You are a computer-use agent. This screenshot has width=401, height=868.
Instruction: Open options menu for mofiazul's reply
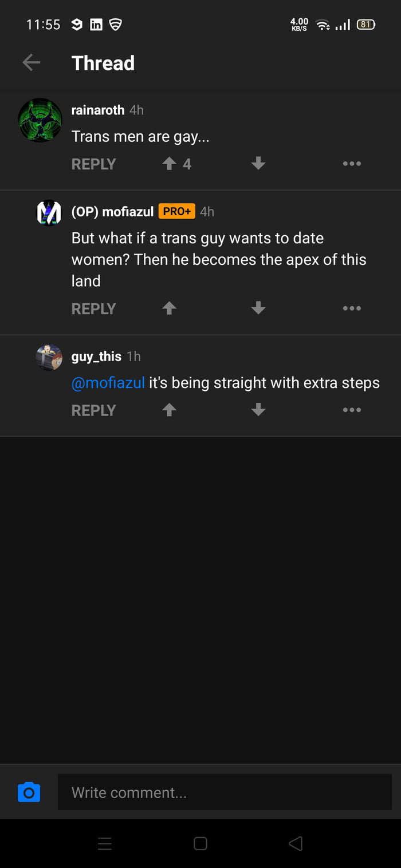(351, 308)
